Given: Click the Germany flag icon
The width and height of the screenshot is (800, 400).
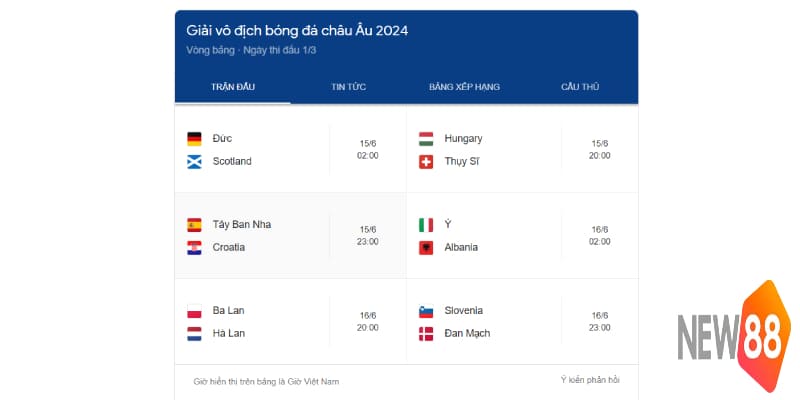Looking at the screenshot, I should pyautogui.click(x=194, y=138).
